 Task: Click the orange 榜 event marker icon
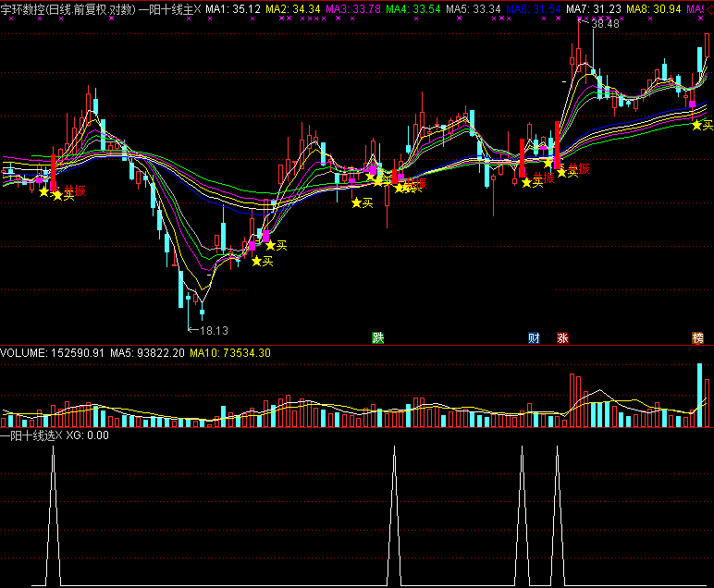[x=698, y=337]
